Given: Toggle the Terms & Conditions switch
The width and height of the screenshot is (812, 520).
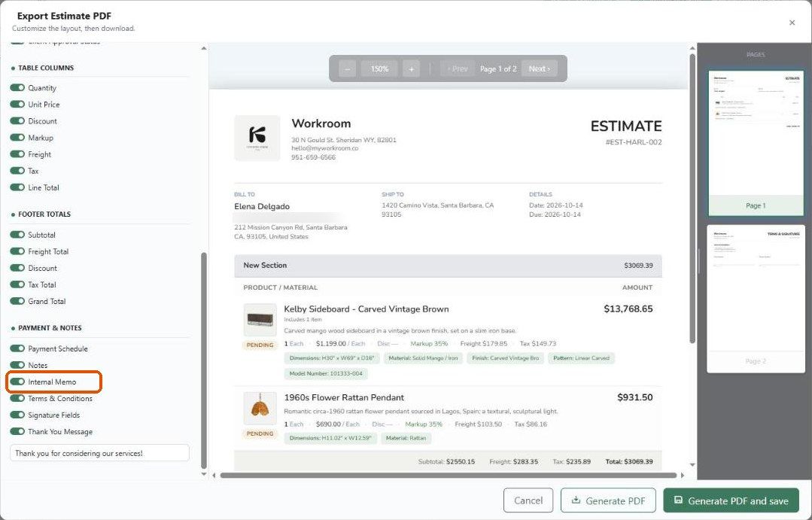Looking at the screenshot, I should click(17, 398).
